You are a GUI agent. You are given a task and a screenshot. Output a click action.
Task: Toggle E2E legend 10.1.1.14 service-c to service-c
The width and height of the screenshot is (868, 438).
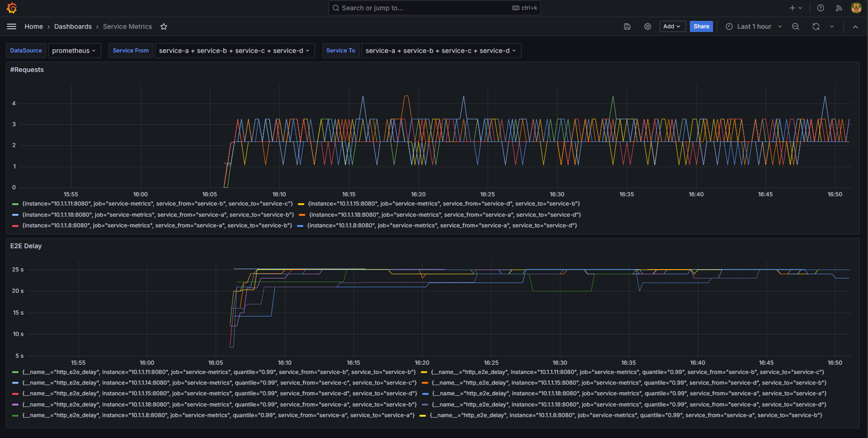click(x=219, y=383)
